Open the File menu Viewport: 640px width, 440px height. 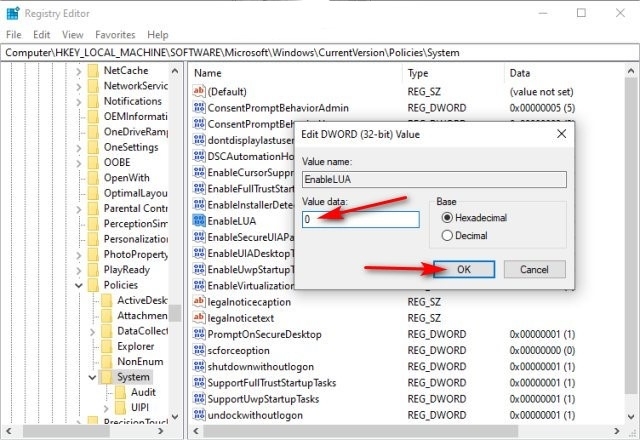click(x=14, y=34)
